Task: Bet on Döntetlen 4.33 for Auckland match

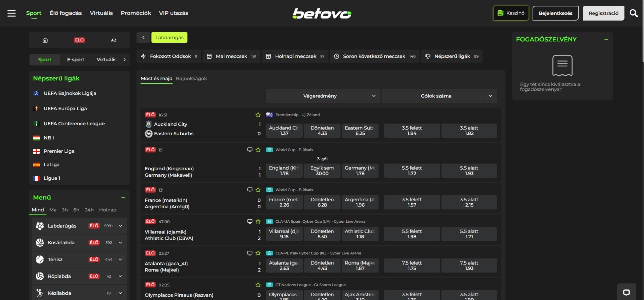Action: point(322,131)
